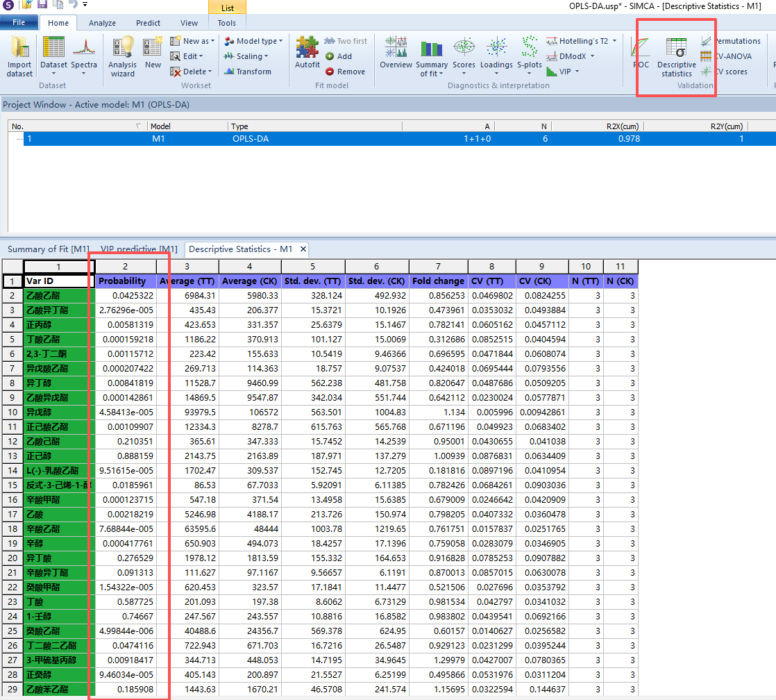
Task: Open the Hotelling's T2 dropdown
Action: [580, 41]
